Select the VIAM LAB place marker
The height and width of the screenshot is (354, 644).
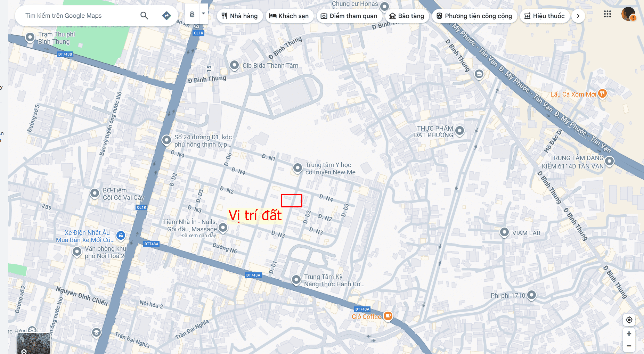coord(504,232)
